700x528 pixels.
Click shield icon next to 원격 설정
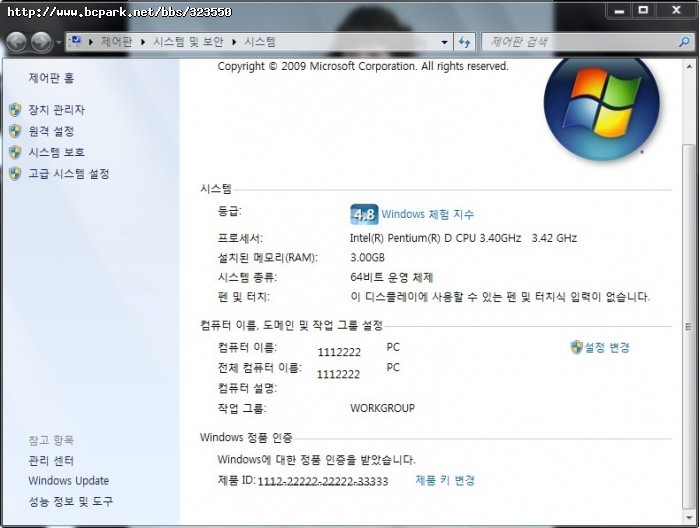coord(15,131)
